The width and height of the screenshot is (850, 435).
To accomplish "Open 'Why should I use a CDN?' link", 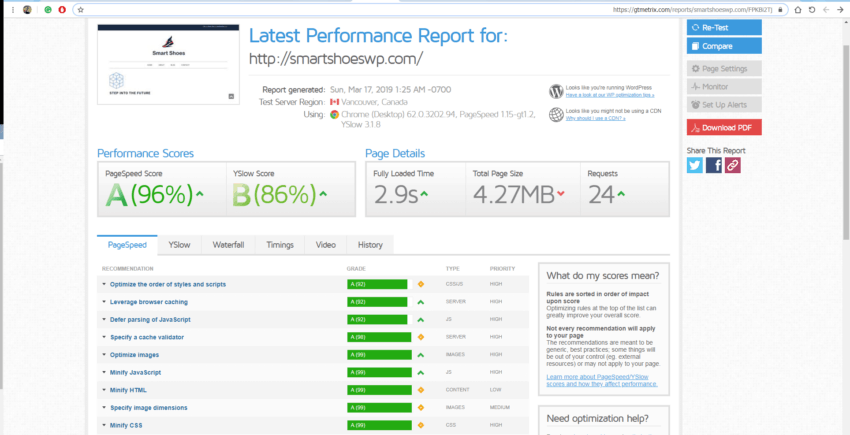I will [x=595, y=118].
